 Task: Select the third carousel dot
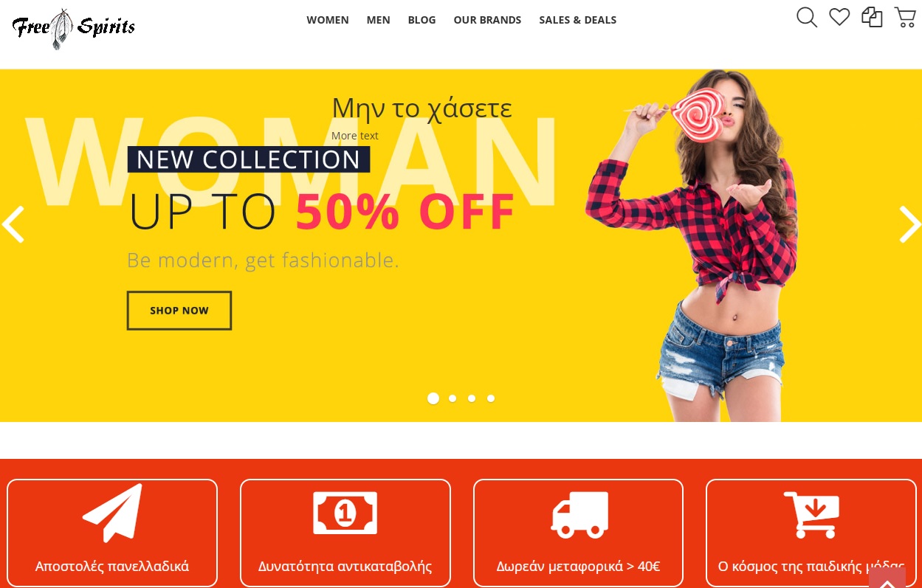(x=472, y=398)
